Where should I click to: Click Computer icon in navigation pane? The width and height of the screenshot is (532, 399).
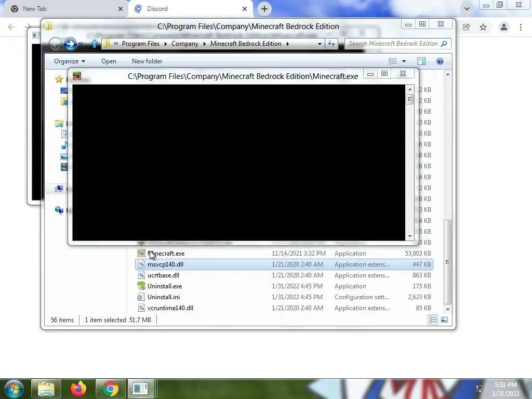click(59, 189)
